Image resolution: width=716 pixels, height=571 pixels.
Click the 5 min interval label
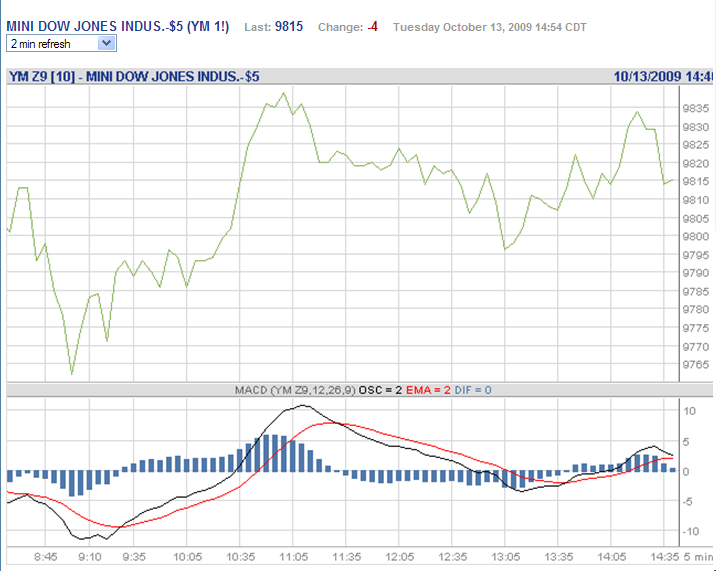pyautogui.click(x=698, y=557)
